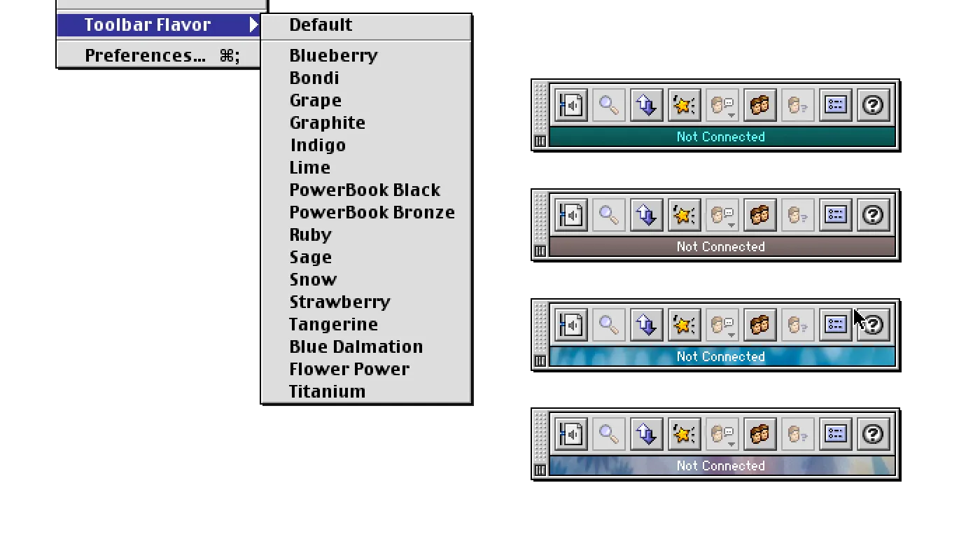Select Strawberry flavor
The height and width of the screenshot is (560, 980).
(x=366, y=302)
